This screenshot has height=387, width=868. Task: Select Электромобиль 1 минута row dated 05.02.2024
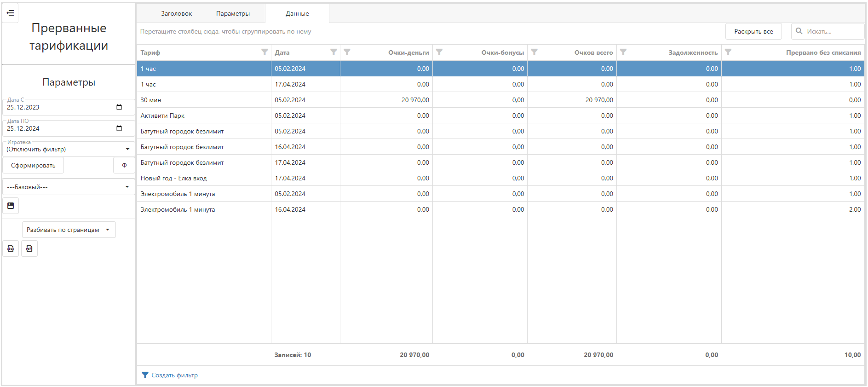500,194
